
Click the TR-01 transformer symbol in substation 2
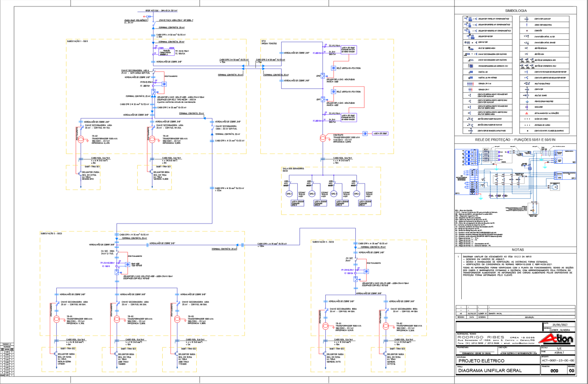57,319
